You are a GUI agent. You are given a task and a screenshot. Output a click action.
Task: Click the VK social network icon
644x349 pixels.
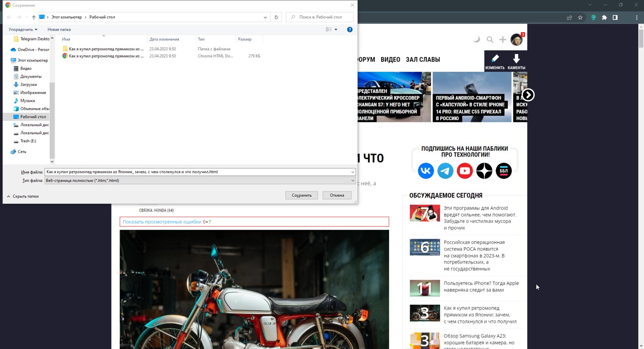[426, 171]
